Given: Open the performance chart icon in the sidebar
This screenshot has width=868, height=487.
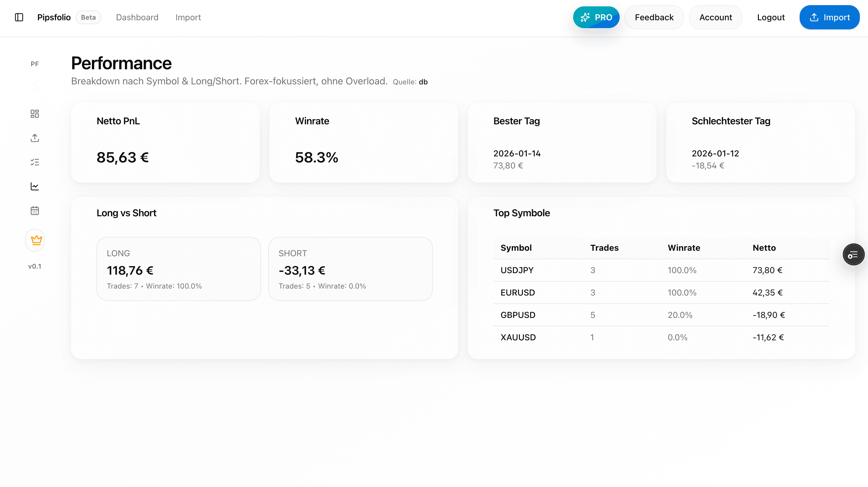Looking at the screenshot, I should pyautogui.click(x=35, y=186).
